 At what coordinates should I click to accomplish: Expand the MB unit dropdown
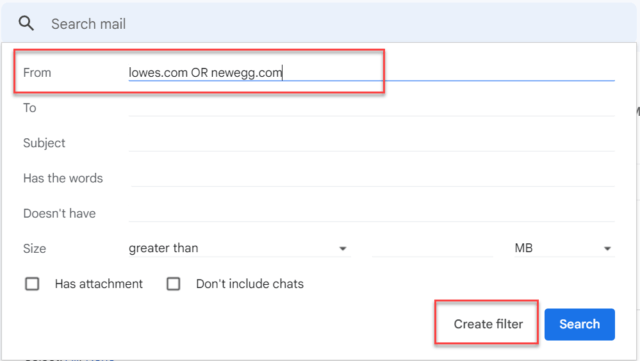coord(563,248)
